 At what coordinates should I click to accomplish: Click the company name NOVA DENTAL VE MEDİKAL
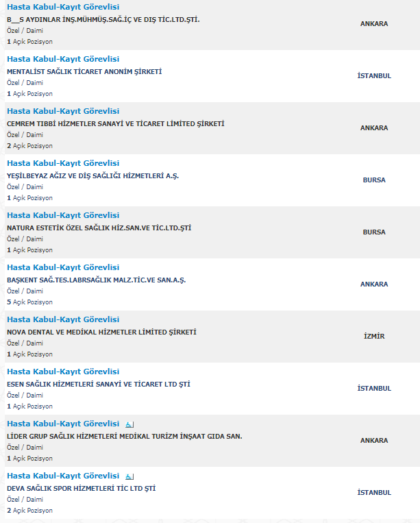[101, 332]
